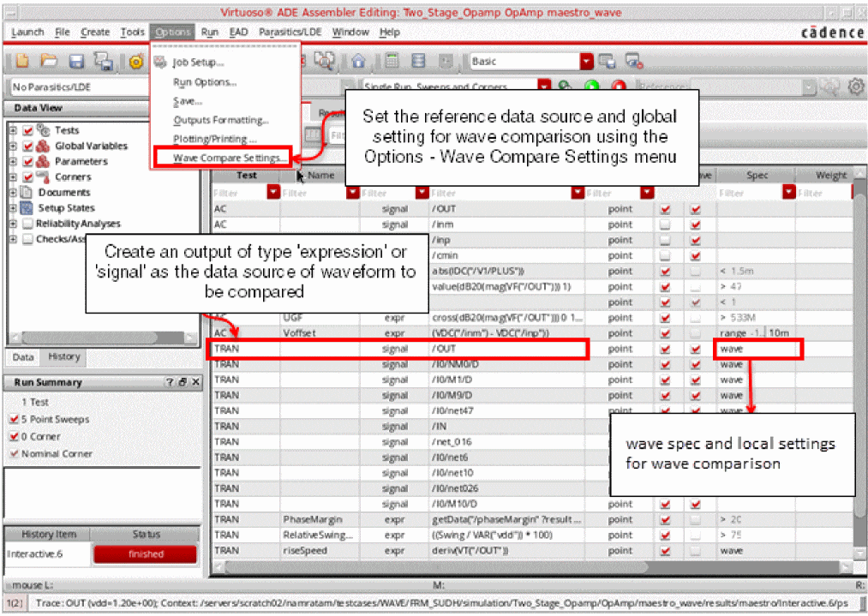
Task: Click the open folder toolbar icon
Action: pyautogui.click(x=50, y=62)
